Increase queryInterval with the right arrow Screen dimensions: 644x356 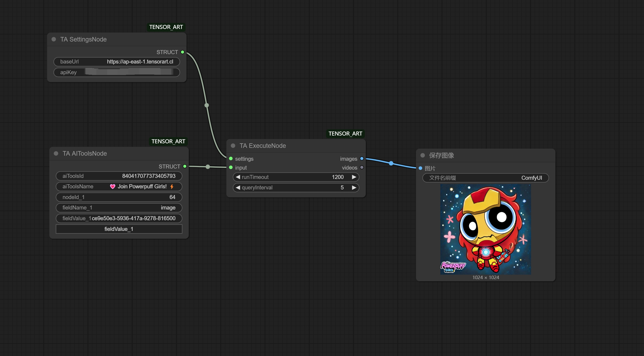(x=354, y=188)
